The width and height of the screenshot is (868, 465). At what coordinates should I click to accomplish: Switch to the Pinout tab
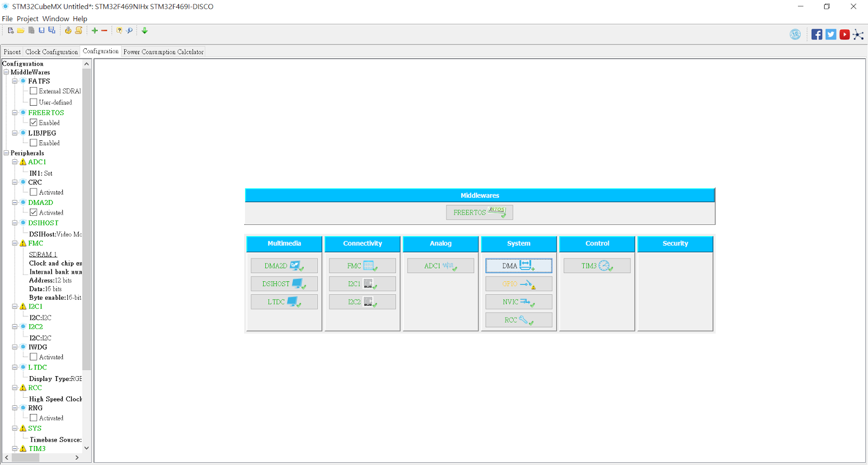pos(12,52)
